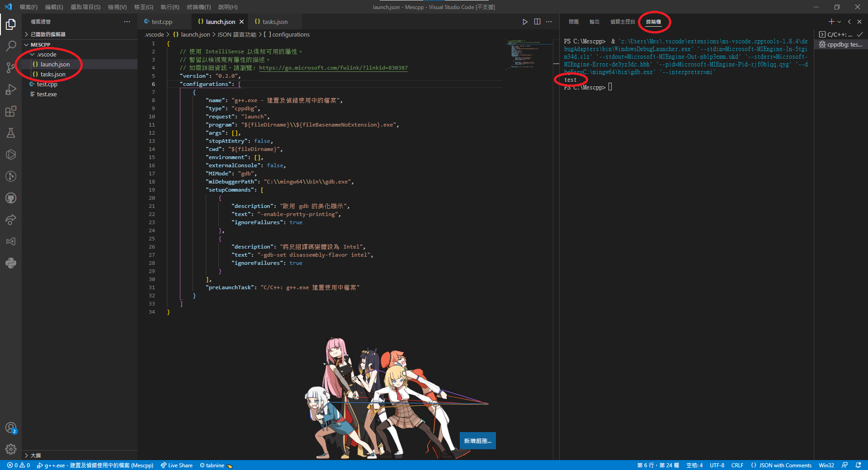868x470 pixels.
Task: Open the Live Share arrow icon in activity bar
Action: point(11,220)
